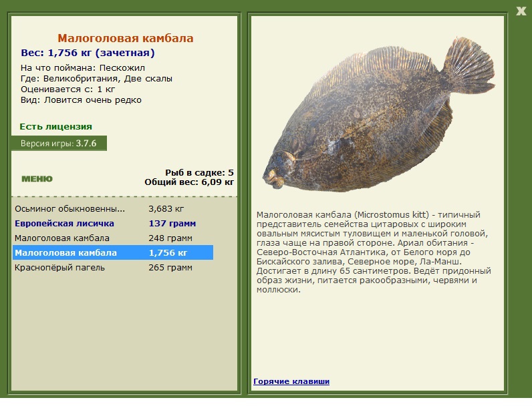Select highlighted Малоголовая камбала 1,756 кг row
The width and height of the screenshot is (532, 410).
point(113,252)
